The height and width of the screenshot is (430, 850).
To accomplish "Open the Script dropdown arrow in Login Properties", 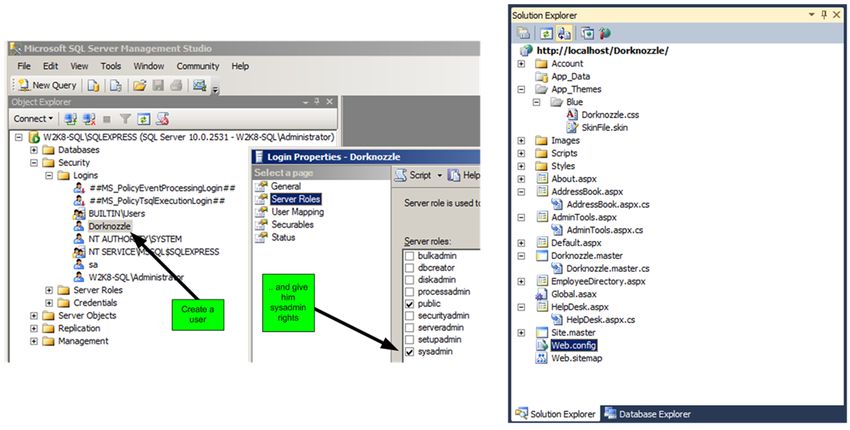I will 440,175.
